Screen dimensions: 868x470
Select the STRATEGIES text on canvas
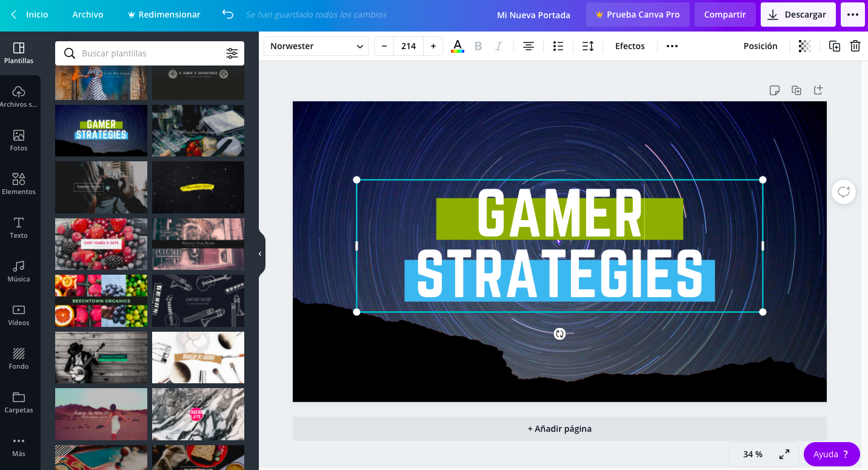tap(559, 275)
